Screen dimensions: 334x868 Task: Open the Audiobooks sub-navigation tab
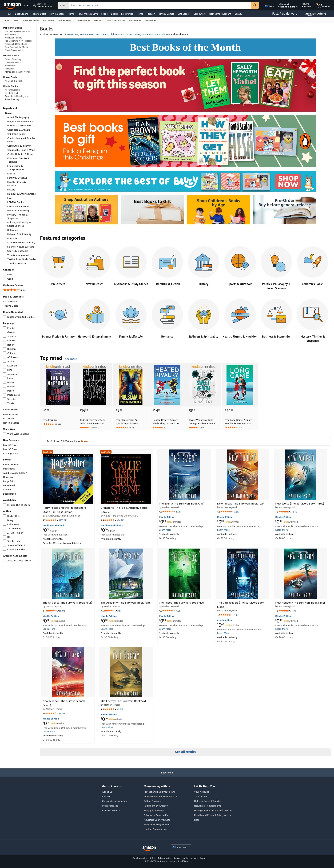click(x=150, y=20)
